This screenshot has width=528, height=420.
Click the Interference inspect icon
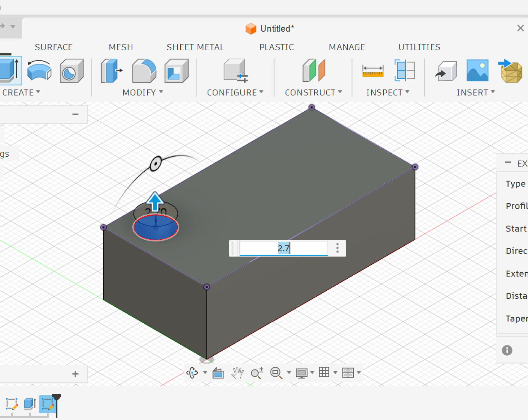click(x=405, y=71)
